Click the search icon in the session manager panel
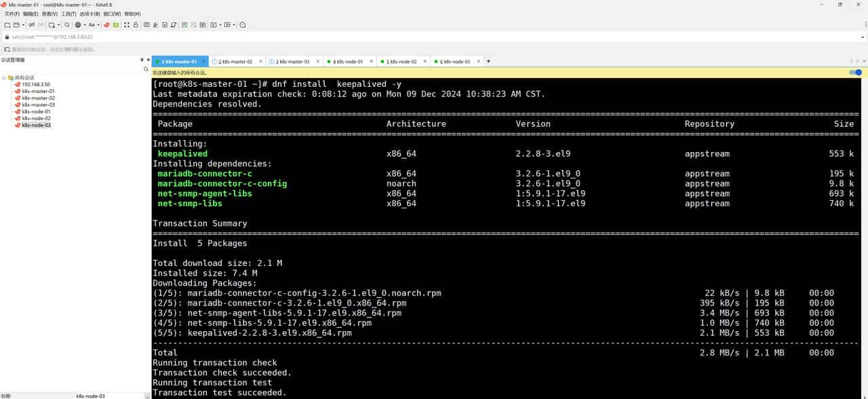This screenshot has height=399, width=868. tap(145, 69)
